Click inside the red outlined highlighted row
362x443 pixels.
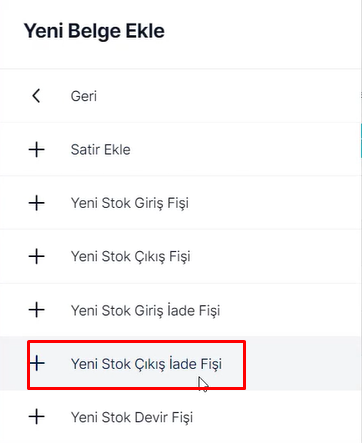point(137,364)
